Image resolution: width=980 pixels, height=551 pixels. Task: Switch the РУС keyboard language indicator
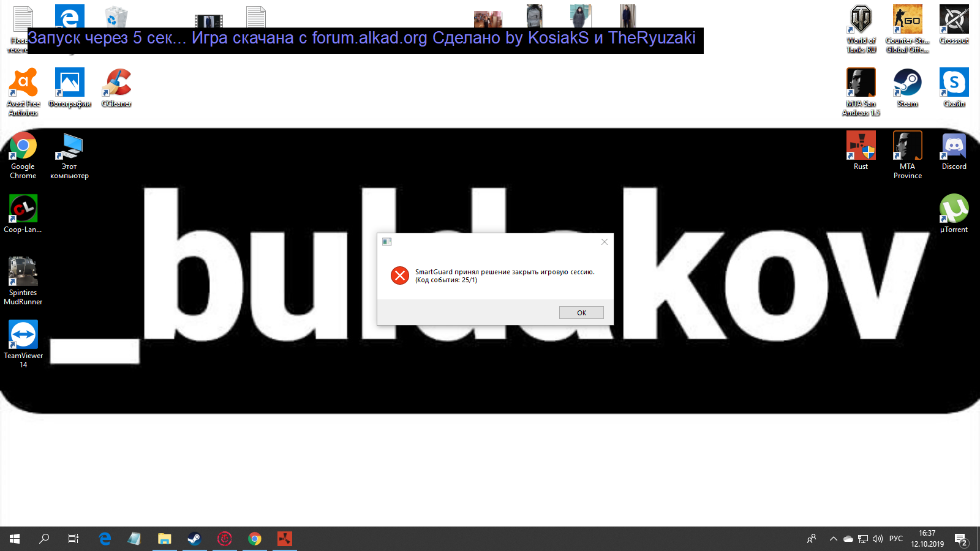[x=895, y=539]
